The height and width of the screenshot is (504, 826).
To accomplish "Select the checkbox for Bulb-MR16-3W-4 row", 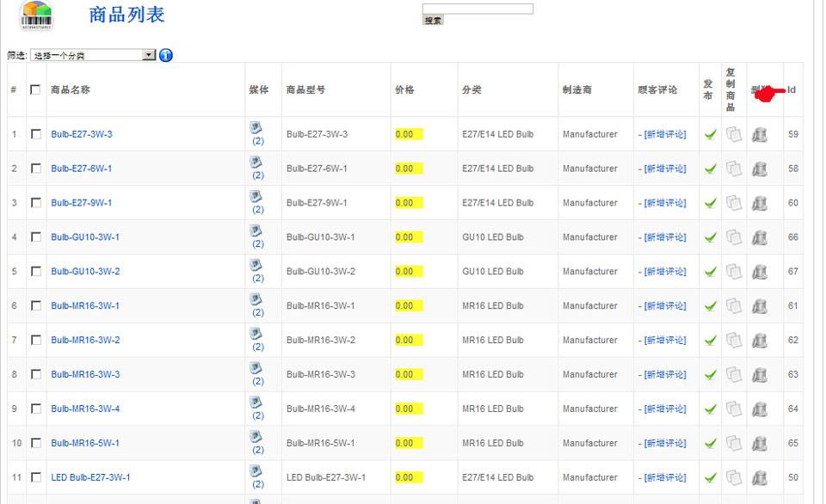I will click(35, 409).
